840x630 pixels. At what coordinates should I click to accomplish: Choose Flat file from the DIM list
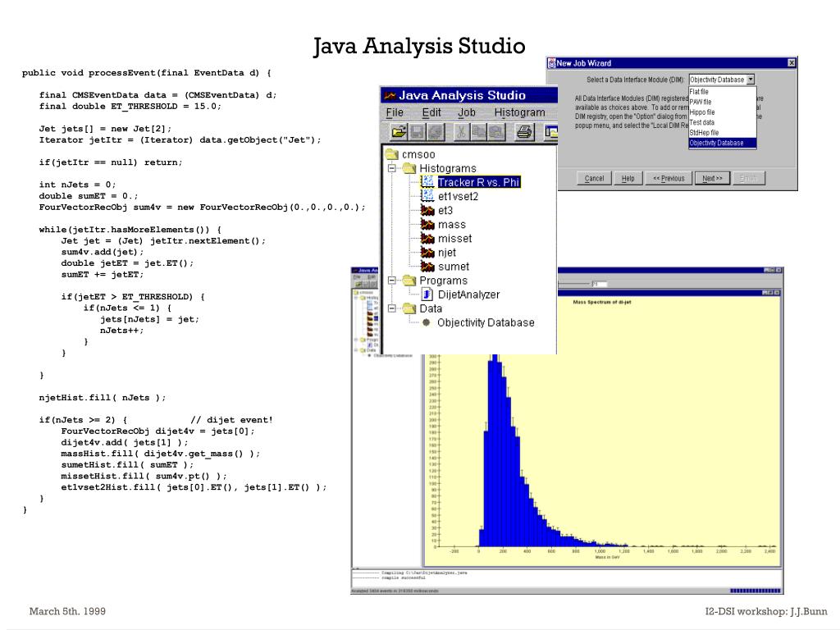click(722, 92)
